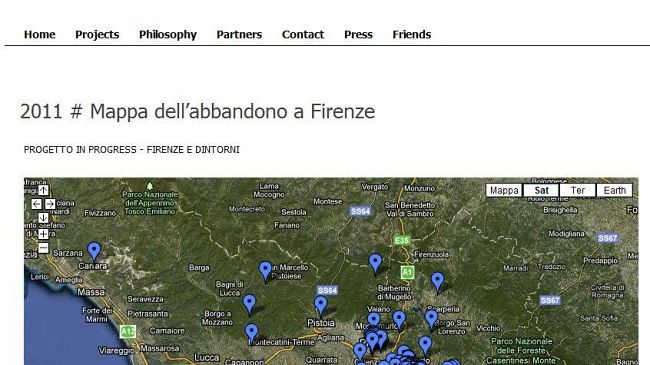Open the Friends page
The image size is (650, 365).
point(412,34)
